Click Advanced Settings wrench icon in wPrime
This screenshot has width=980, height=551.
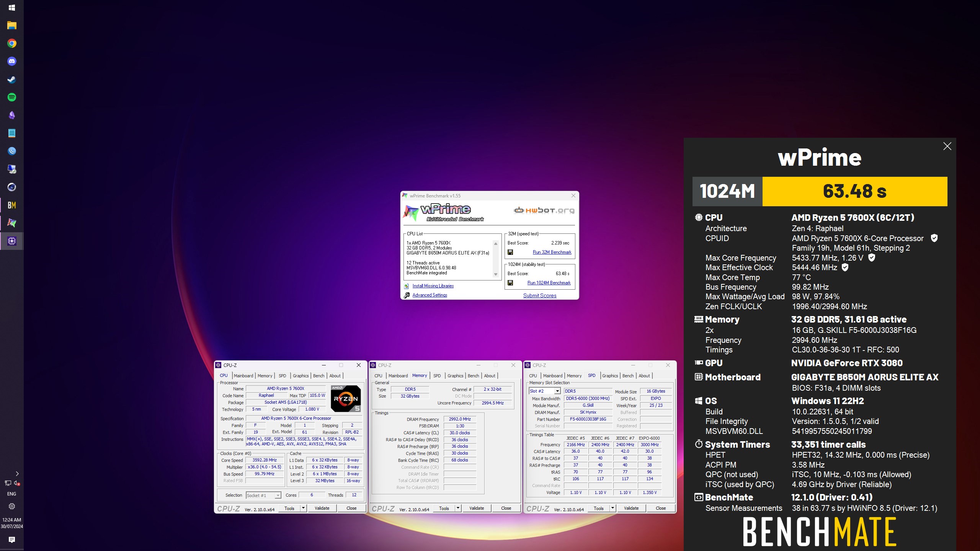[x=407, y=295]
